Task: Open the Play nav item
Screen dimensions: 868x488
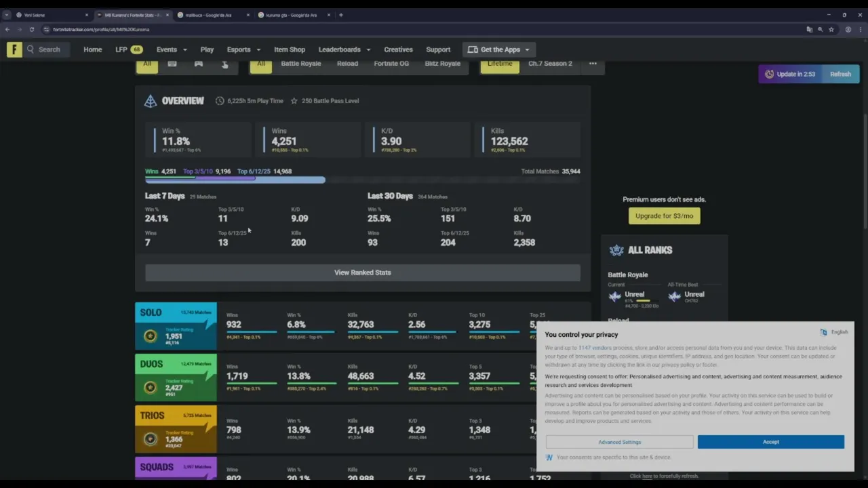Action: tap(207, 49)
